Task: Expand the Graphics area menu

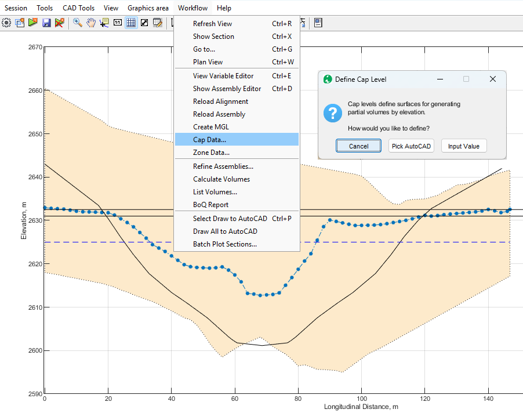Action: click(x=148, y=8)
